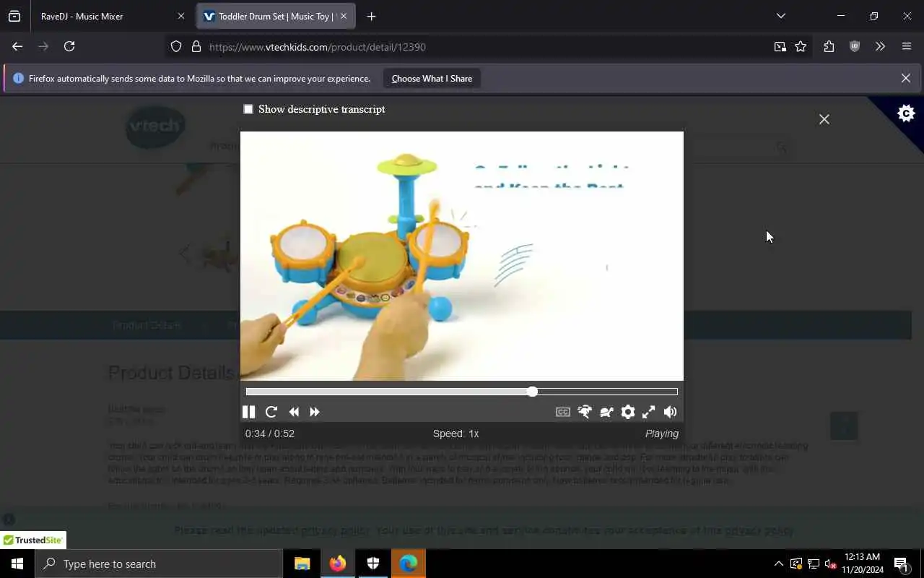Image resolution: width=924 pixels, height=578 pixels.
Task: Open the notification center icon
Action: click(x=901, y=564)
